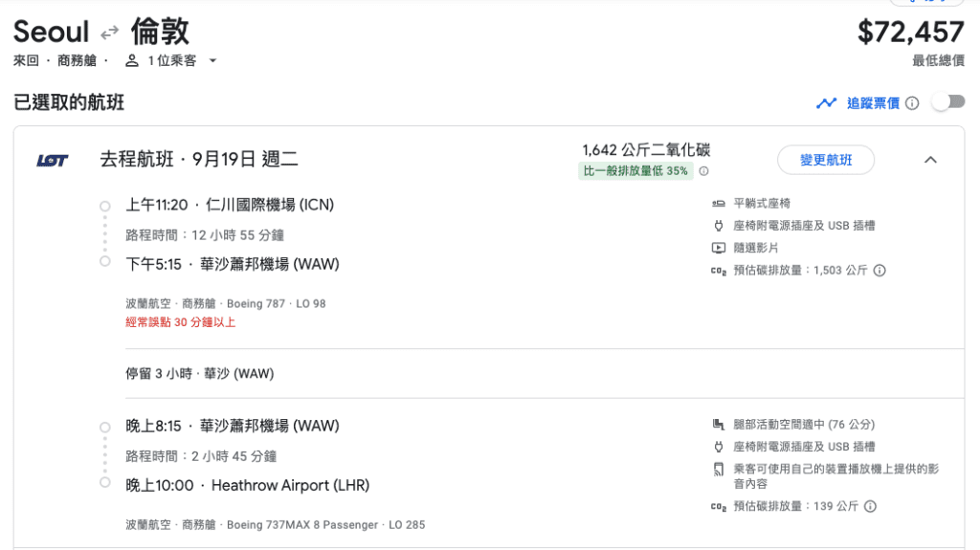Click the 商務艙 cabin class label
The height and width of the screenshot is (550, 980).
[77, 60]
